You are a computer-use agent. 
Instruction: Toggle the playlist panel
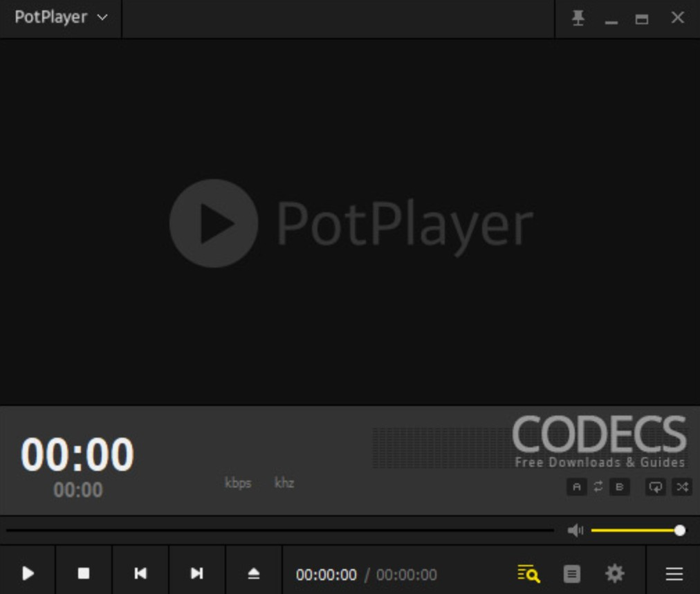click(x=572, y=574)
